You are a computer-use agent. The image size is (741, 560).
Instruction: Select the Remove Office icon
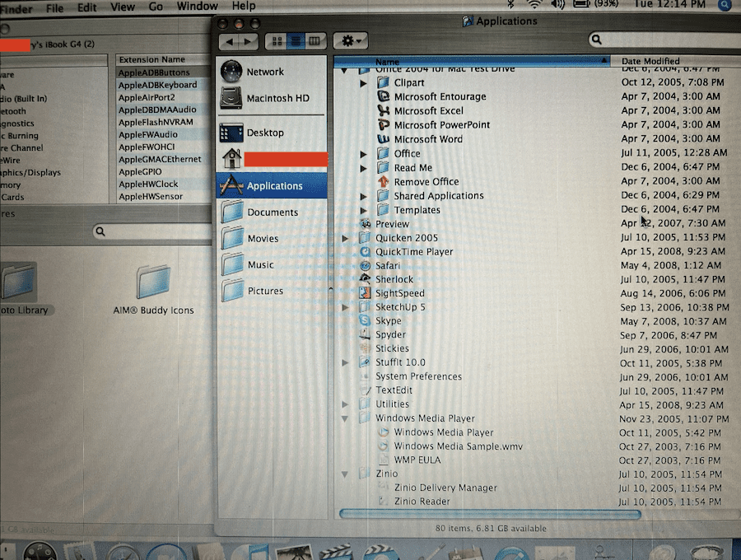(383, 181)
